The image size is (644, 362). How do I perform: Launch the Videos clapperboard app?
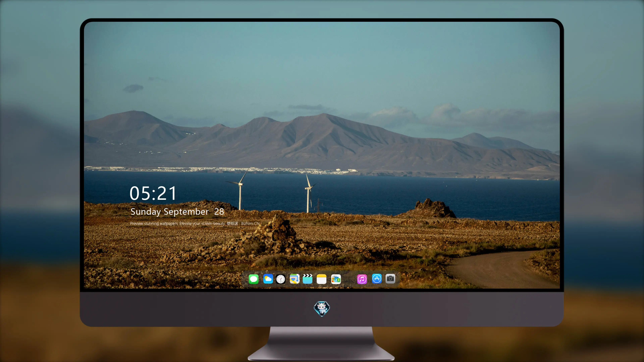click(308, 279)
